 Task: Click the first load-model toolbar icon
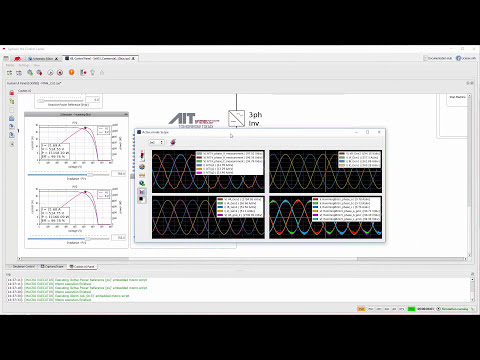click(x=9, y=72)
